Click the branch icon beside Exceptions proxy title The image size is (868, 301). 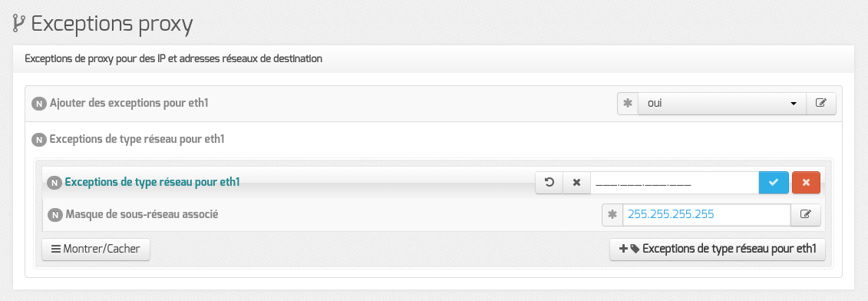pyautogui.click(x=19, y=25)
